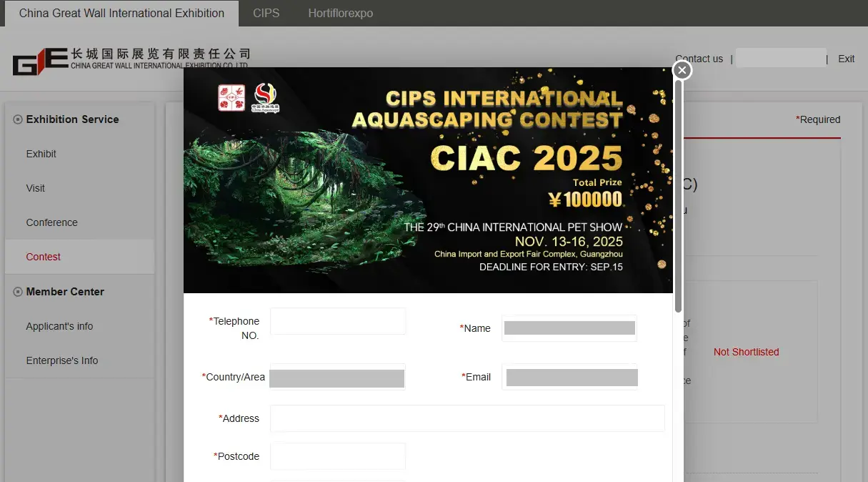The height and width of the screenshot is (482, 868).
Task: Open the Country/Area dropdown
Action: click(x=337, y=378)
